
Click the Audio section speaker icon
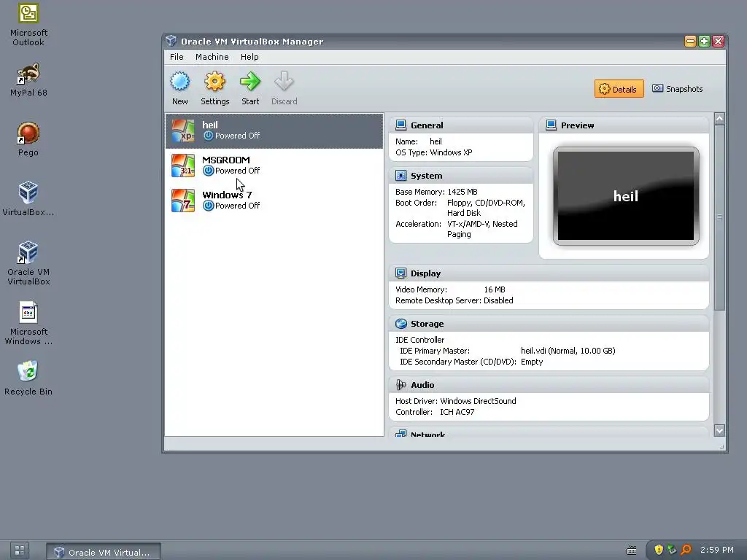400,385
